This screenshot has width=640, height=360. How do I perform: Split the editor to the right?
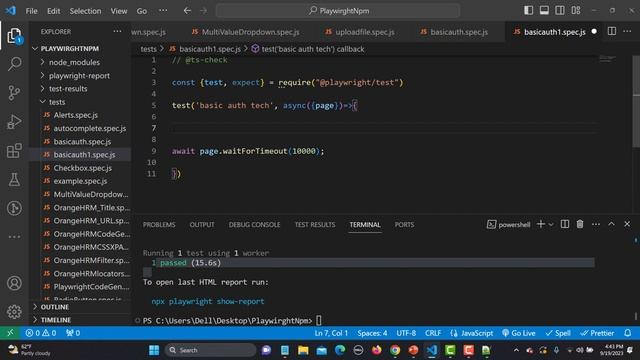(x=611, y=31)
